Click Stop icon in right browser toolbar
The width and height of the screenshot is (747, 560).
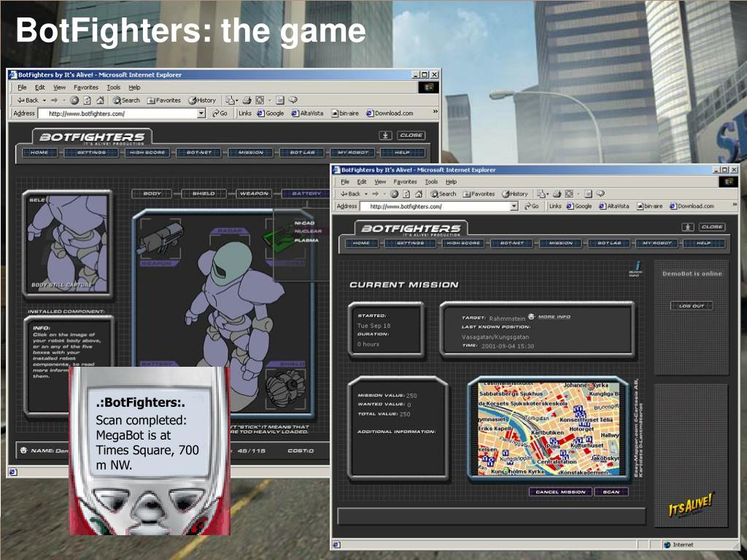click(394, 194)
